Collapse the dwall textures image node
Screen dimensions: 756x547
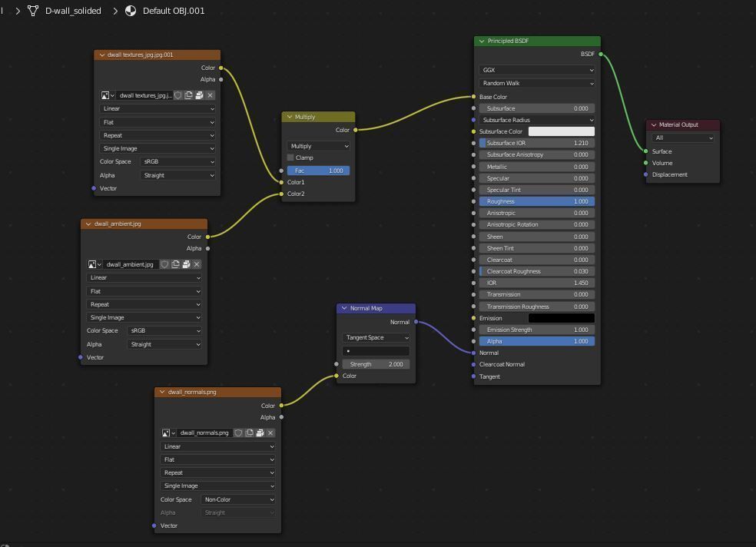pyautogui.click(x=101, y=55)
